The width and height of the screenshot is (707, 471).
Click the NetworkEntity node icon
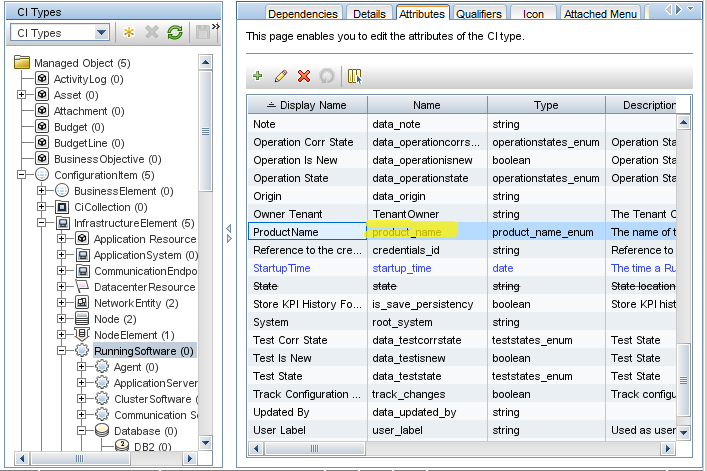(82, 303)
